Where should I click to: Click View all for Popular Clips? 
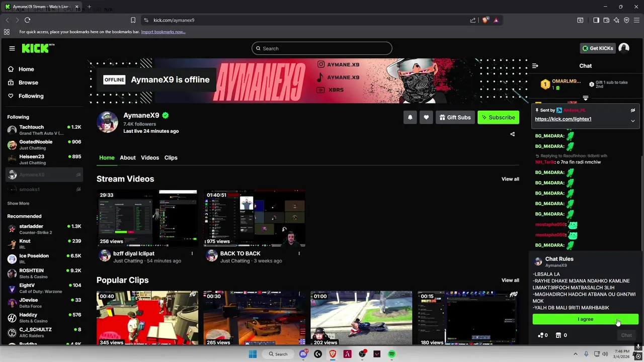pos(510,280)
